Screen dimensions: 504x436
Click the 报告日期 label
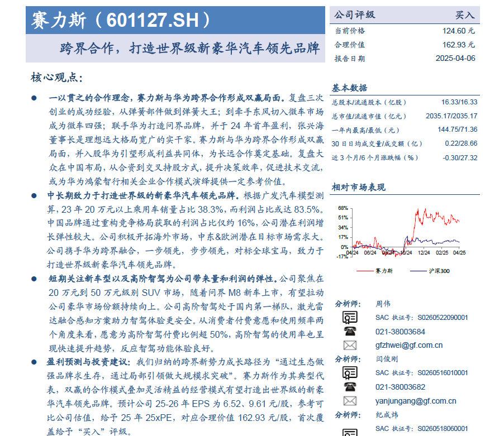click(350, 59)
